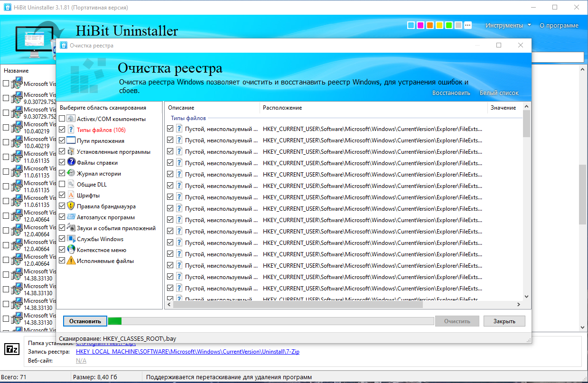Click the scan progress bar

pyautogui.click(x=271, y=321)
